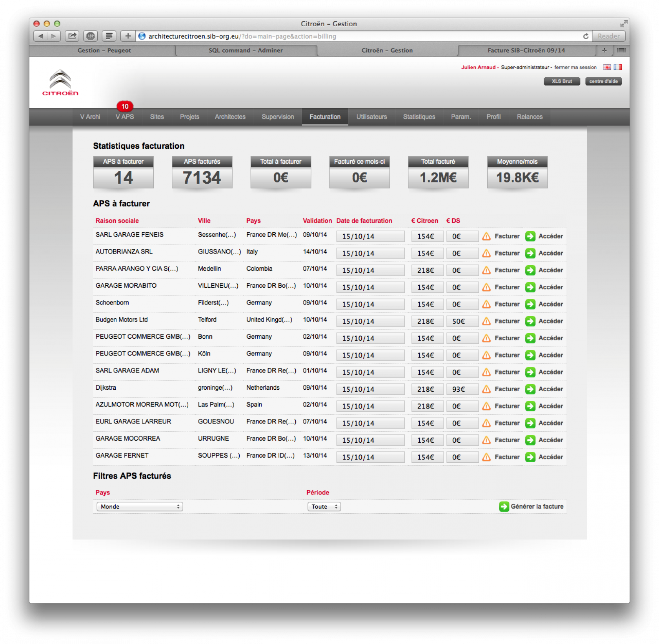
Task: Open new tab with plus icon
Action: click(604, 50)
